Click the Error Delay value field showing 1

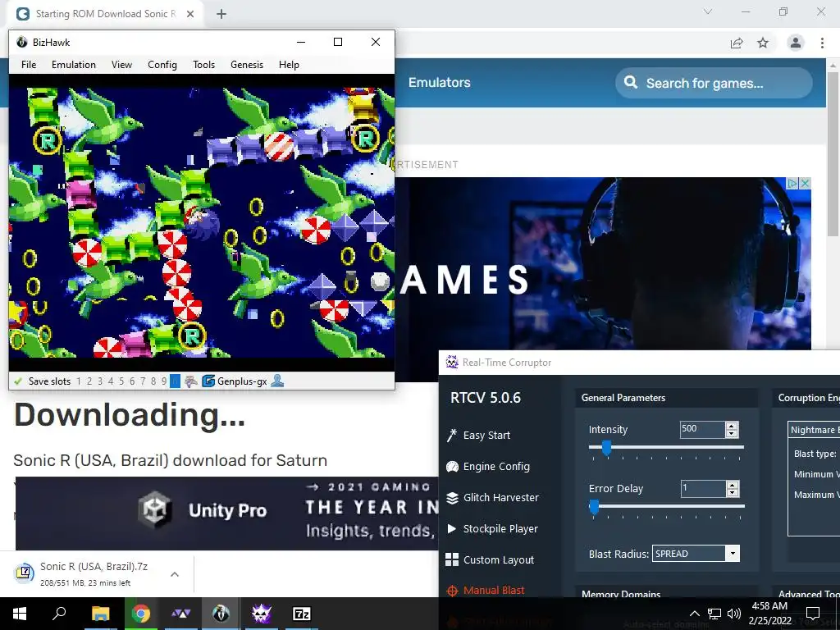coord(703,489)
